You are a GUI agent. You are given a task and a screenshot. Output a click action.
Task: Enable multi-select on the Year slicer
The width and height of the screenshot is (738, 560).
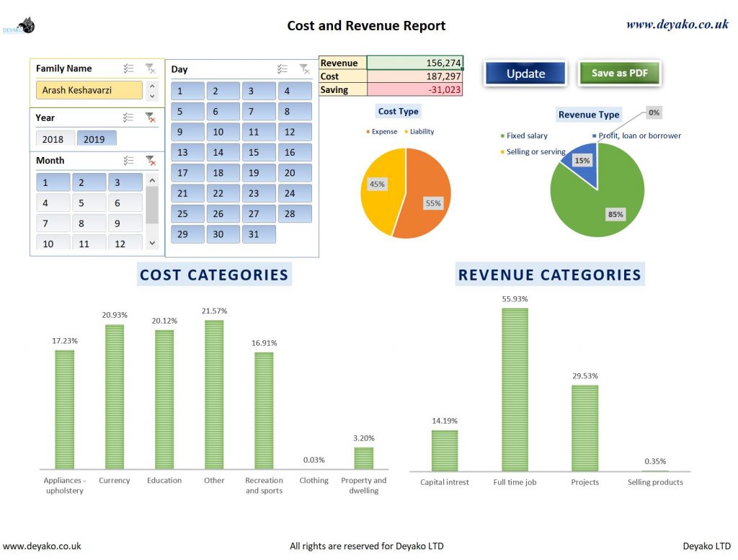(x=129, y=117)
